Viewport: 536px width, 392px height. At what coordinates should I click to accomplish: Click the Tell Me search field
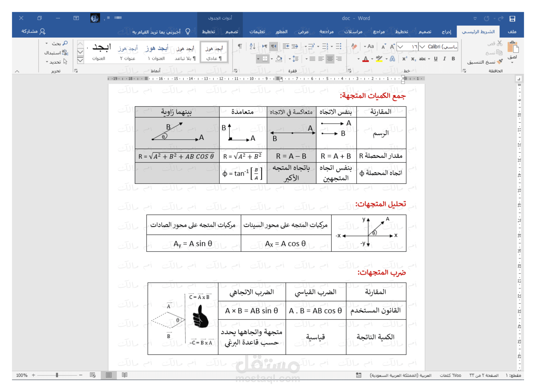(x=157, y=32)
